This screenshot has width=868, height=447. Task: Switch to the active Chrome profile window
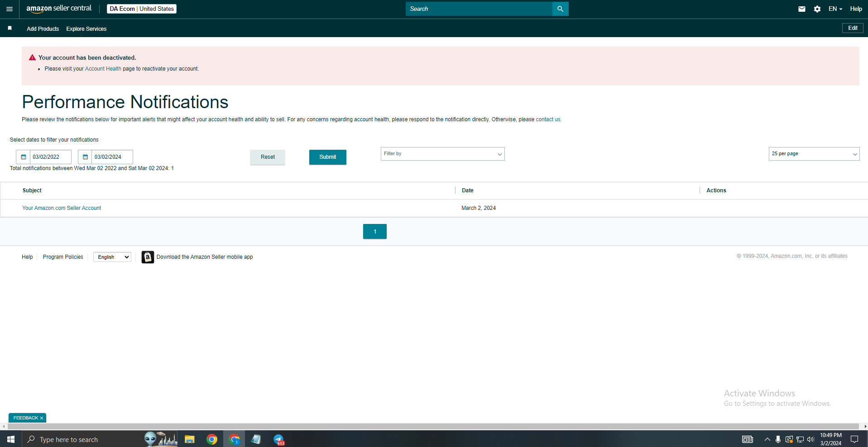(234, 439)
